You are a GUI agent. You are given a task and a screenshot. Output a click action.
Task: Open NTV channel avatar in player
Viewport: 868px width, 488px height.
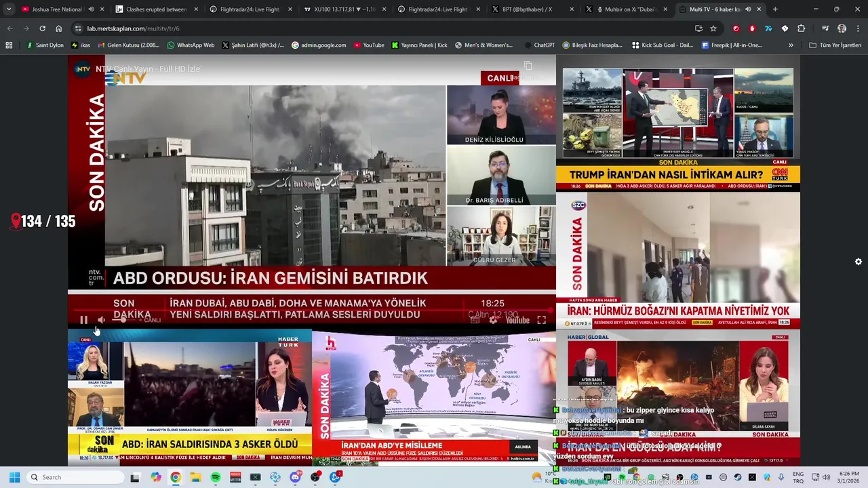click(x=83, y=69)
